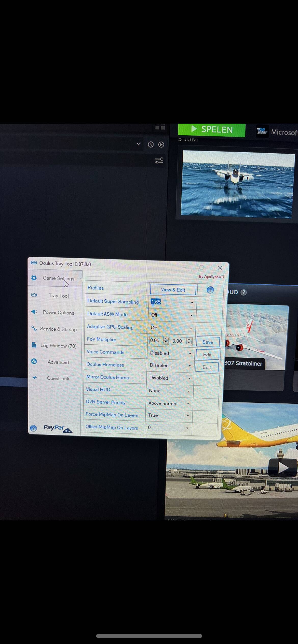Select the Advanced tab
This screenshot has height=644, width=298.
click(58, 362)
